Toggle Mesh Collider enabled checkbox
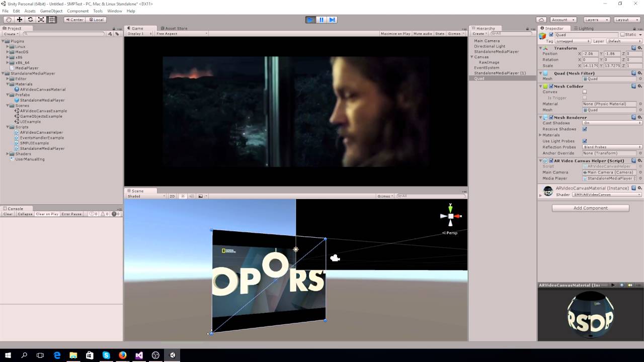The image size is (644, 362). [x=551, y=86]
